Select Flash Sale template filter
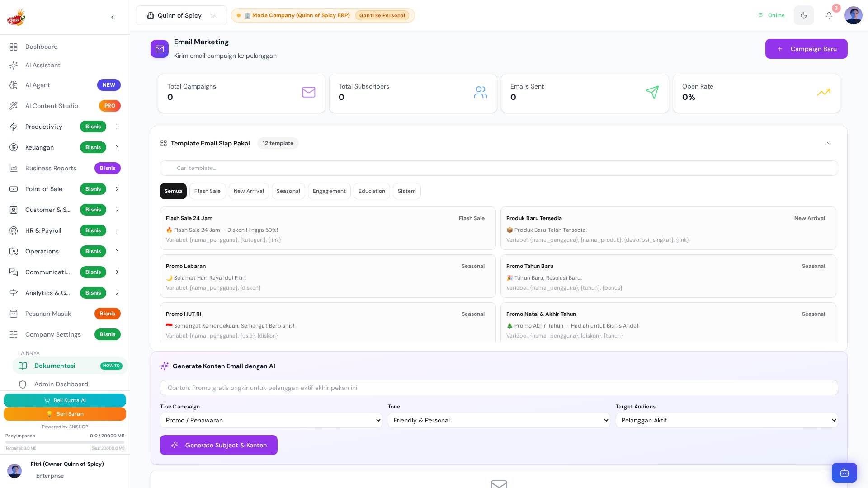The width and height of the screenshot is (868, 488). pos(208,192)
